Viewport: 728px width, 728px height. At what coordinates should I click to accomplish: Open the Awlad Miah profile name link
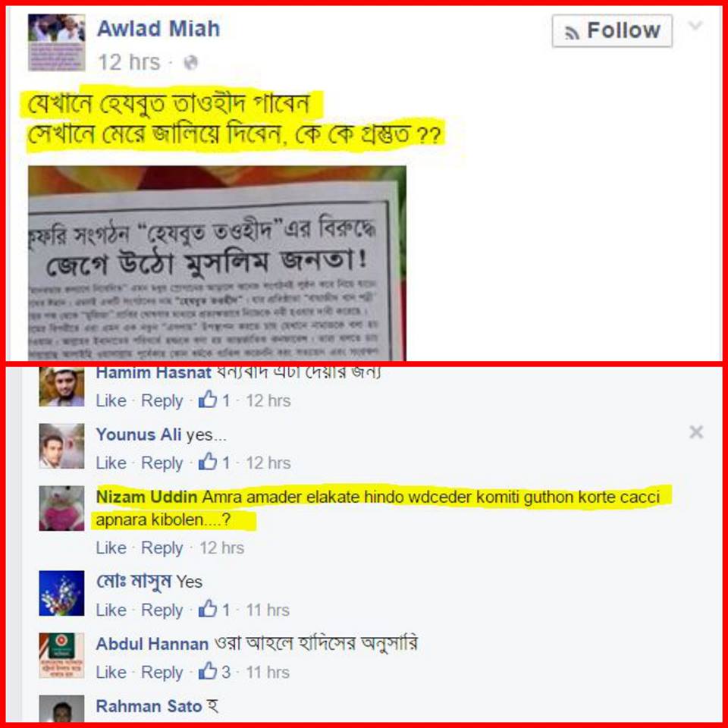pyautogui.click(x=158, y=29)
